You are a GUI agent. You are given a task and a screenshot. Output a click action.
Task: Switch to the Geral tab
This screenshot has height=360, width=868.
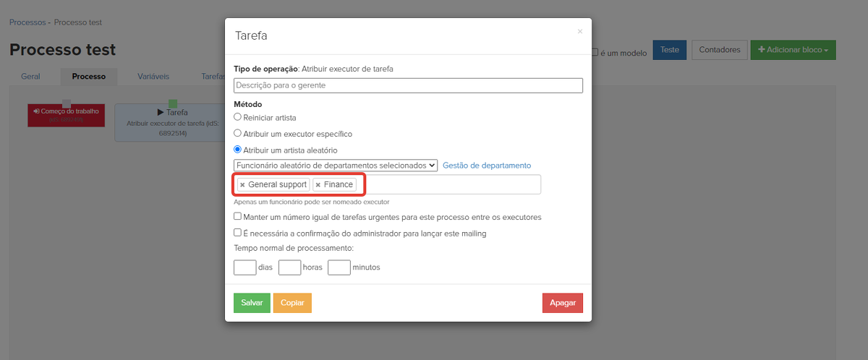30,76
